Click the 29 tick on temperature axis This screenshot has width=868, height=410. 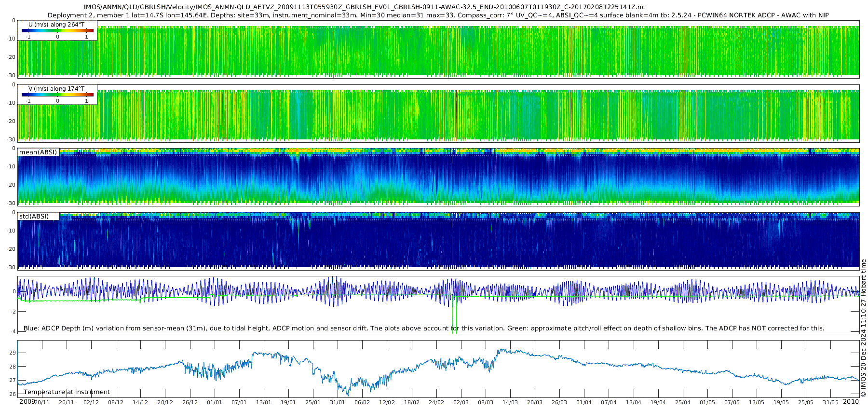point(13,353)
